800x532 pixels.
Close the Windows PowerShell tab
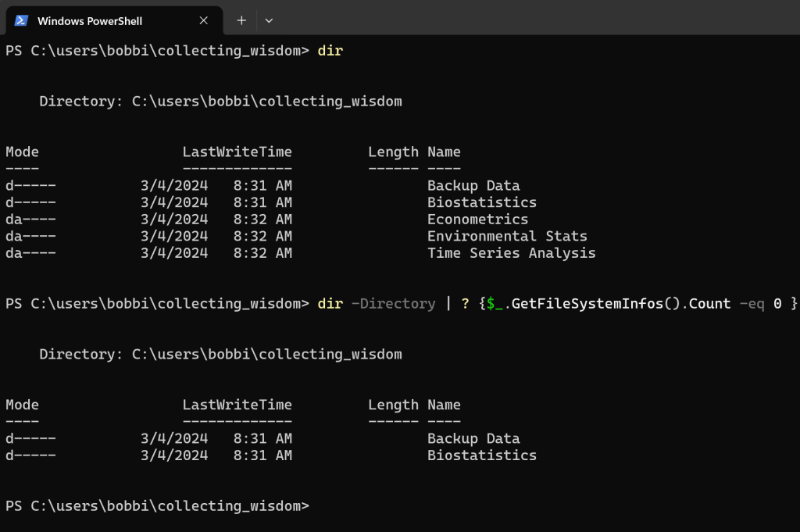202,21
